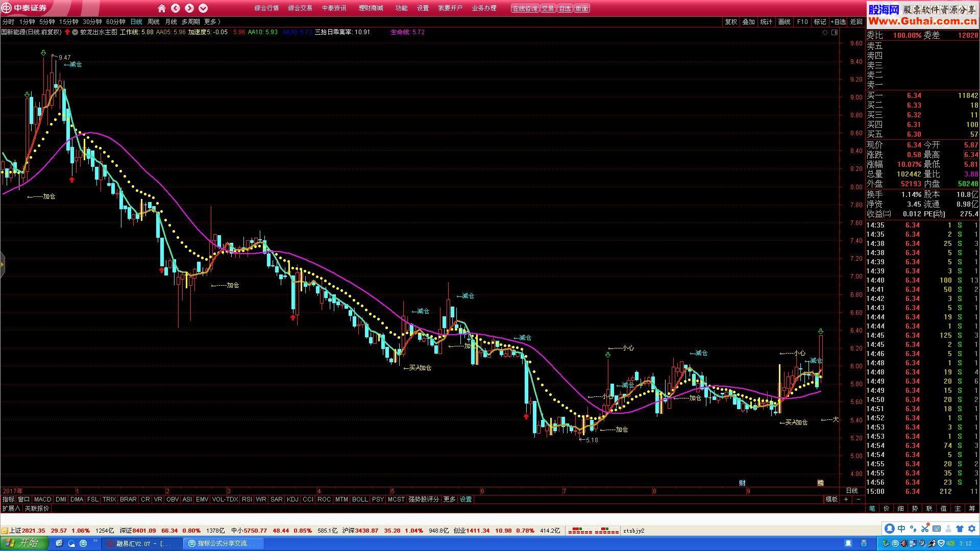Click the minus zoom-out button near 模板
The image size is (980, 551).
[858, 499]
